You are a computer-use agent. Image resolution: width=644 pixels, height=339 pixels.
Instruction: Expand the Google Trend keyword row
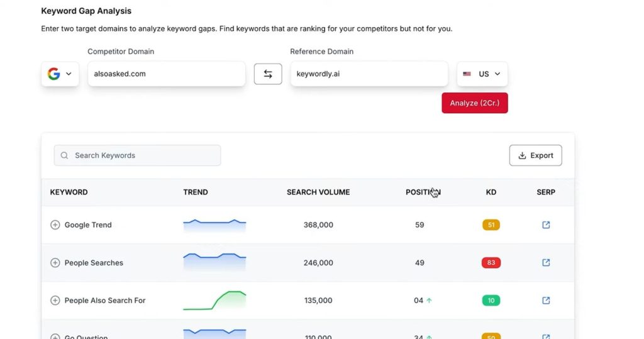coord(55,225)
